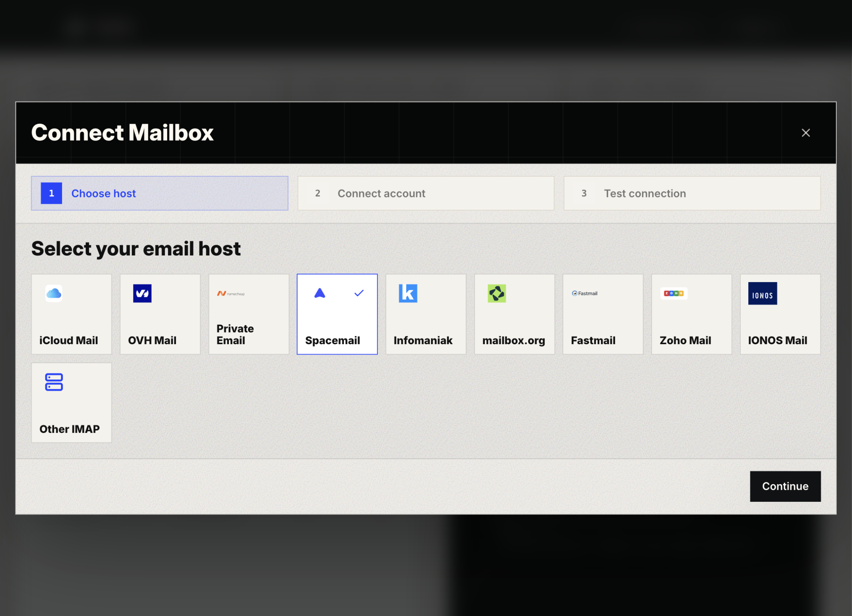Choose Other IMAP host label
The height and width of the screenshot is (616, 852).
(x=69, y=429)
